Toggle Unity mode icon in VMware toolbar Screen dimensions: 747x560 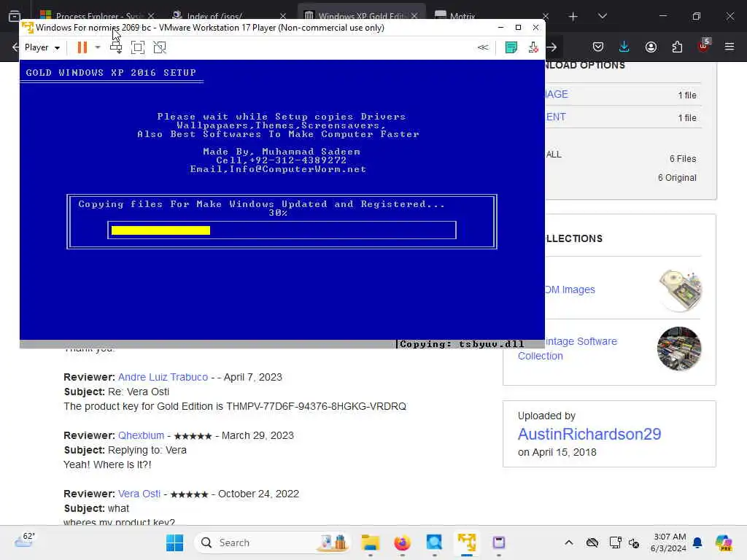coord(160,47)
